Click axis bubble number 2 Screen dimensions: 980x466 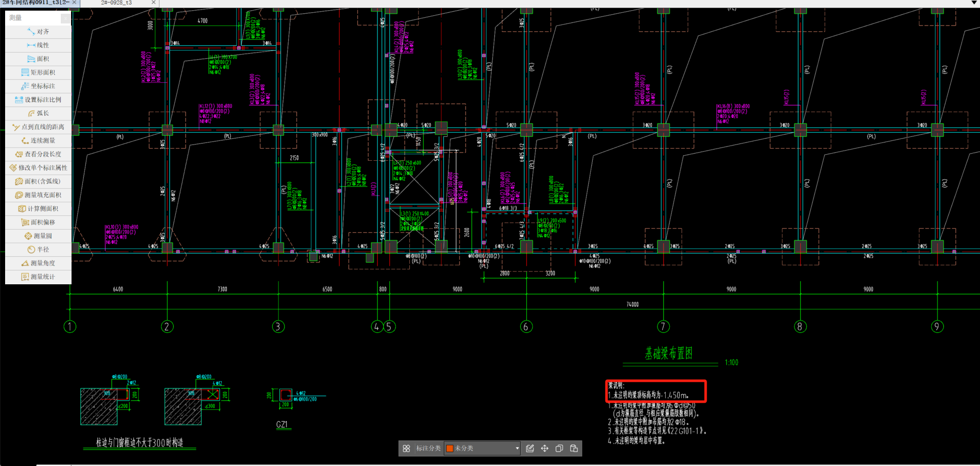pyautogui.click(x=167, y=327)
